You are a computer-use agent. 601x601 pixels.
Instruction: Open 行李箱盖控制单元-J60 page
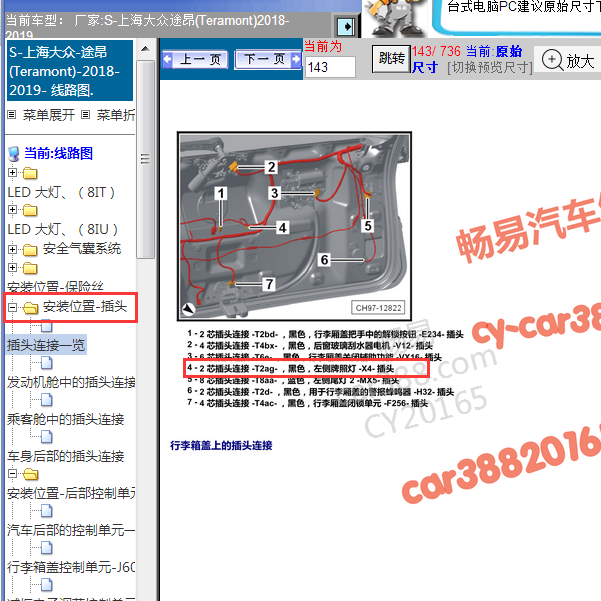point(71,567)
